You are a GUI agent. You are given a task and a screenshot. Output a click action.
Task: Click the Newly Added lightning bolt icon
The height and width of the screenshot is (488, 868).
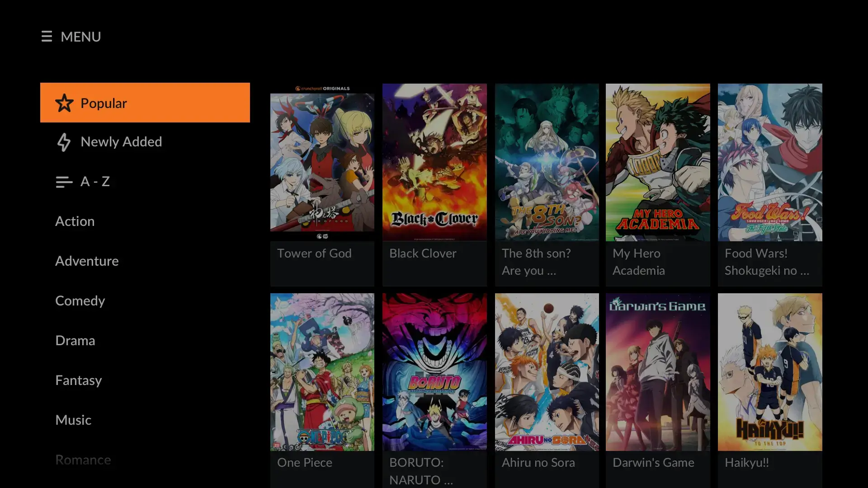63,141
